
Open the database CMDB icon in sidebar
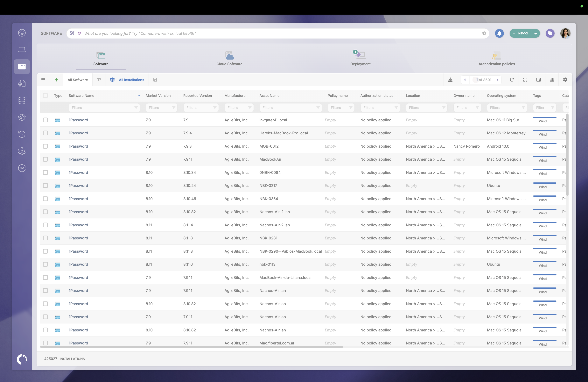point(22,100)
